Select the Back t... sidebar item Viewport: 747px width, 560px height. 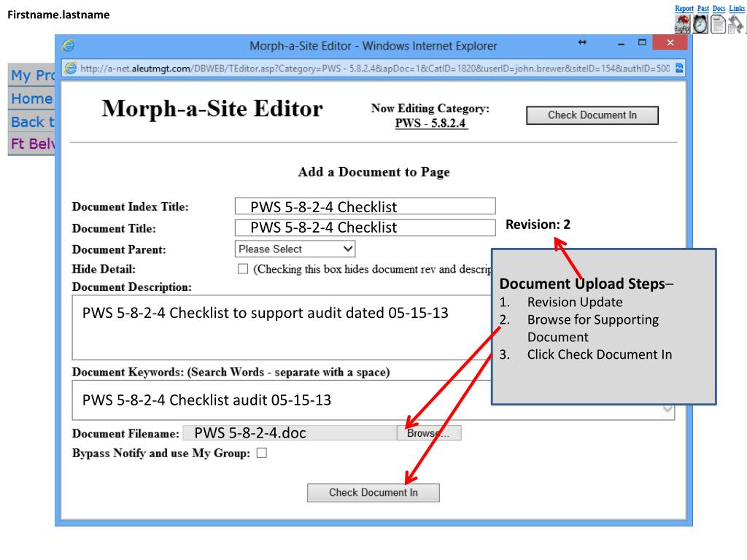click(31, 122)
